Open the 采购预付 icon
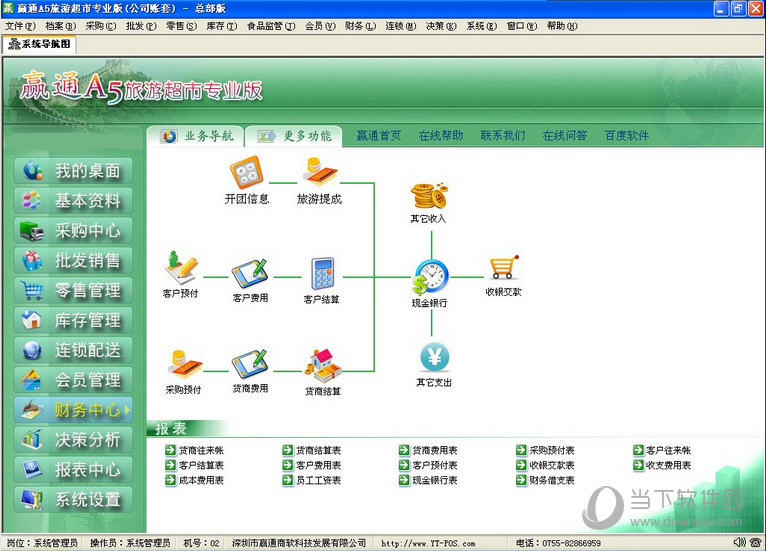The height and width of the screenshot is (551, 767). pyautogui.click(x=184, y=364)
